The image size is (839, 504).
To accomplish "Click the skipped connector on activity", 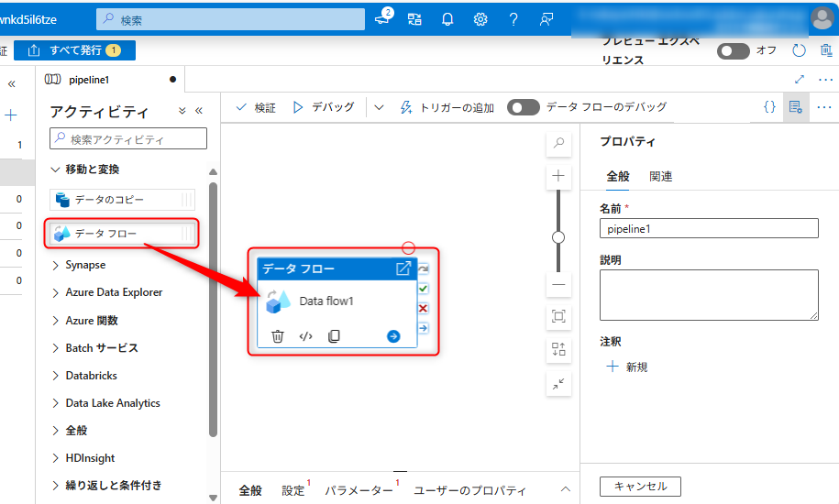I will (x=424, y=268).
